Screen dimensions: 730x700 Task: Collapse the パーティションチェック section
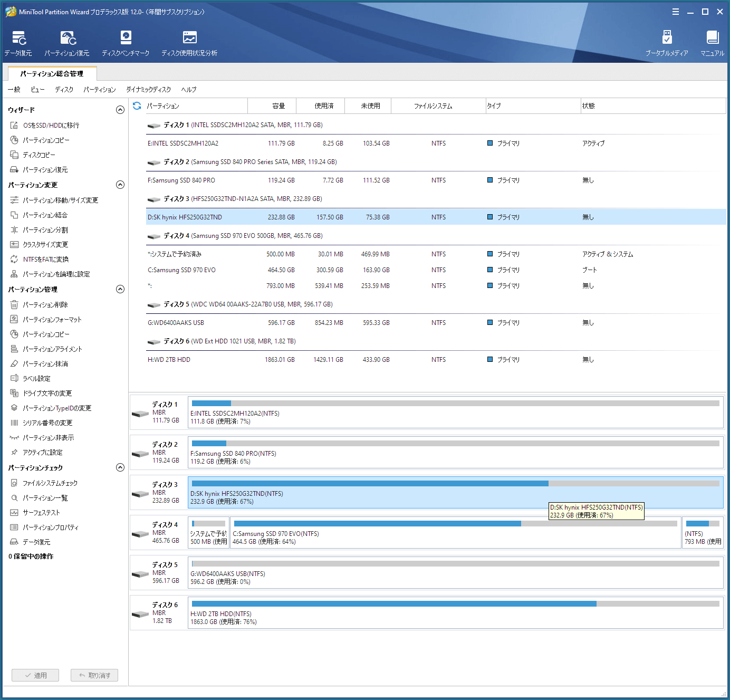point(120,467)
